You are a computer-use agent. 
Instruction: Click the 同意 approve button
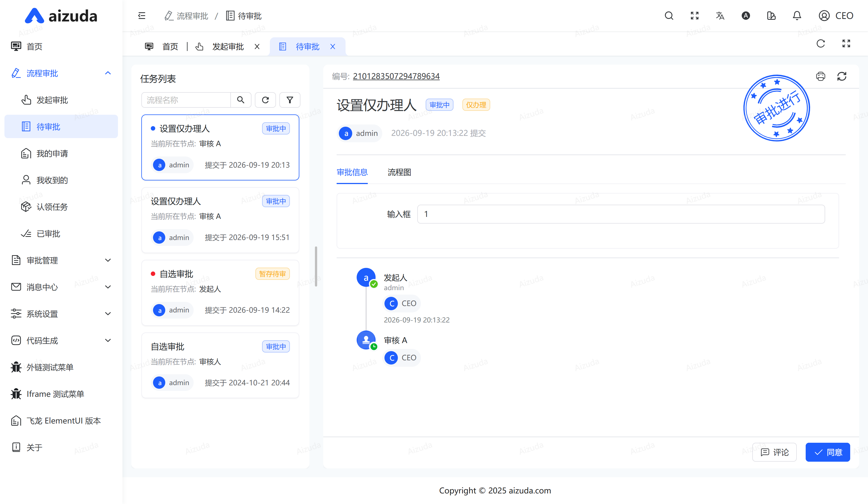tap(828, 452)
